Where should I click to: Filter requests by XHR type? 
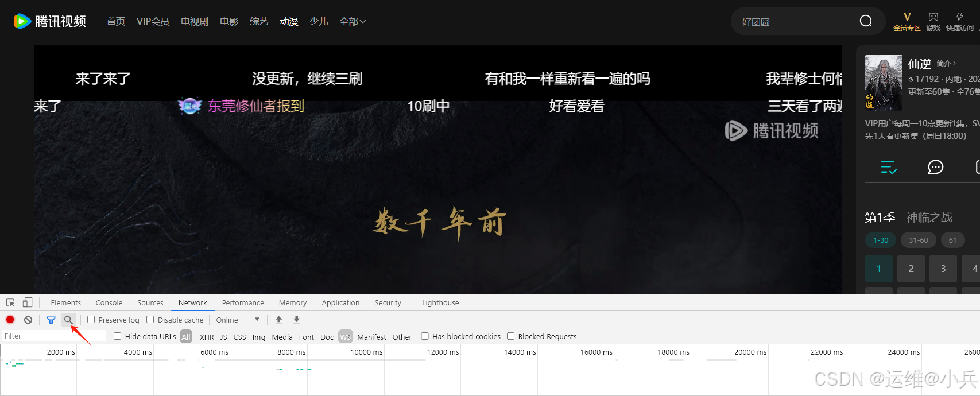pyautogui.click(x=207, y=337)
